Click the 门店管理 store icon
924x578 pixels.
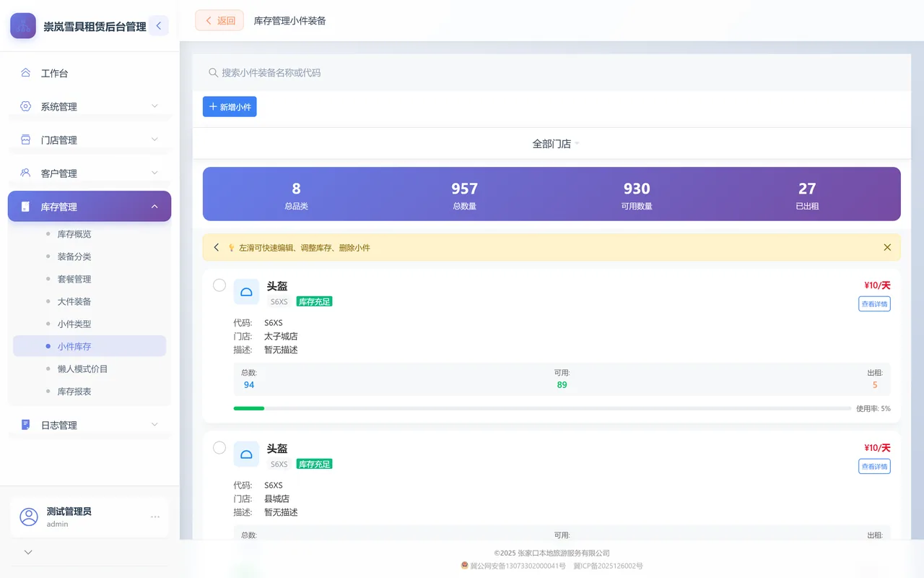pyautogui.click(x=25, y=139)
